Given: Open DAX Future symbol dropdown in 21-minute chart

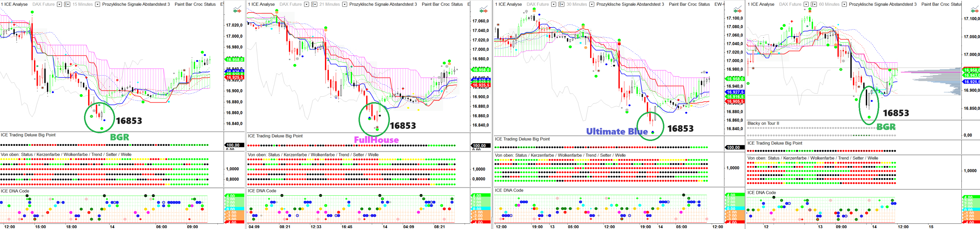Looking at the screenshot, I should [306, 4].
